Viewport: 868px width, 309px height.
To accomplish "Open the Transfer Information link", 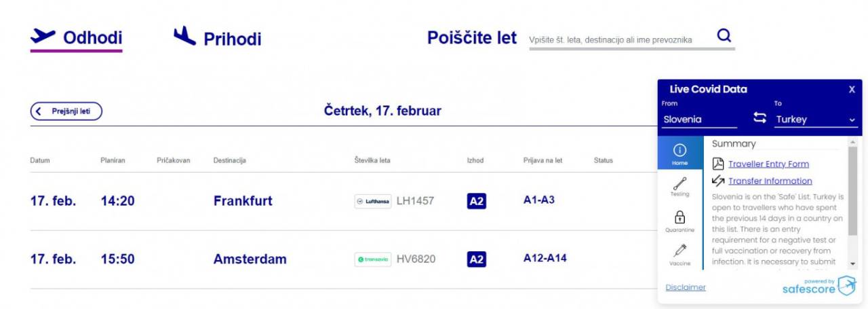I will pos(770,181).
